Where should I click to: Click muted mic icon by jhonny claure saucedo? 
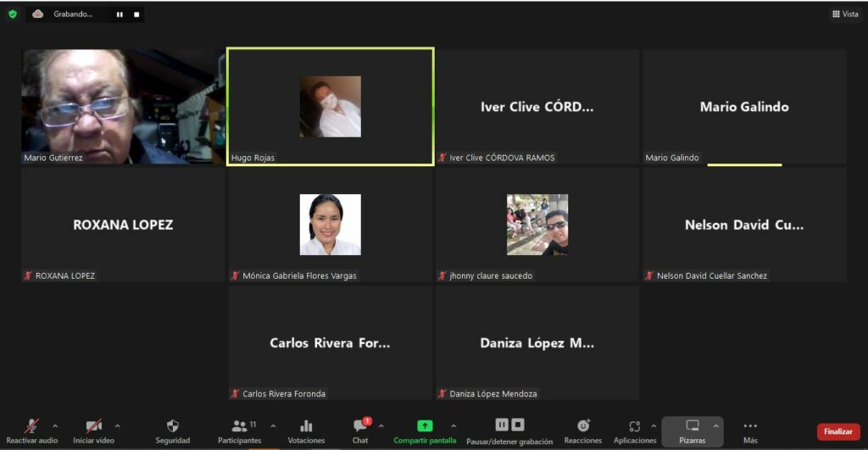pyautogui.click(x=442, y=275)
